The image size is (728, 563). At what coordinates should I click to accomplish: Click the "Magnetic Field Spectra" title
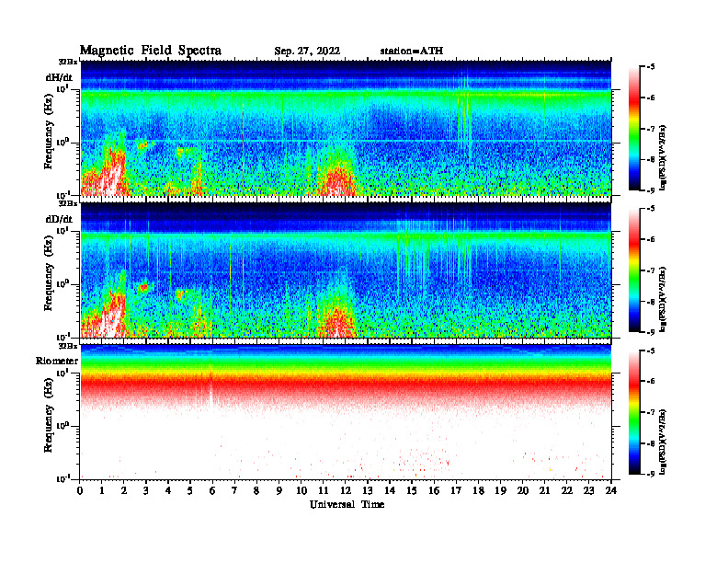pyautogui.click(x=151, y=51)
